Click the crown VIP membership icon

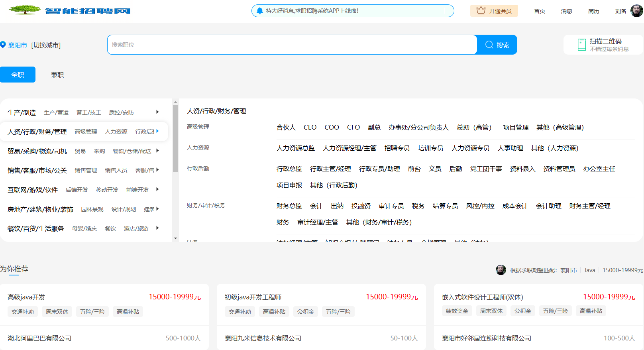[x=481, y=11]
